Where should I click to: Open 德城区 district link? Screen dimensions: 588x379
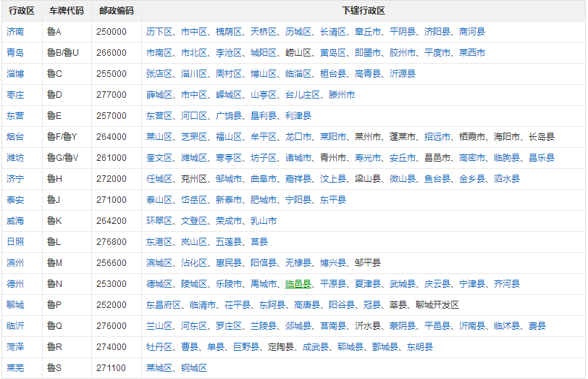159,284
